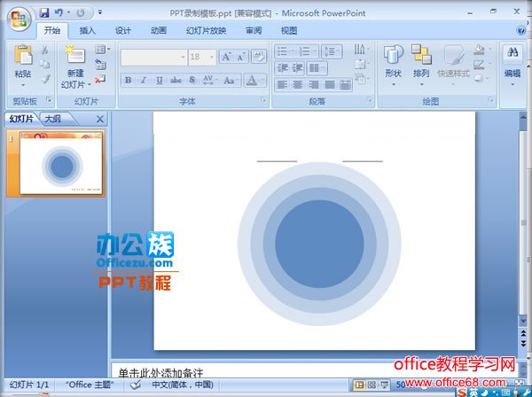532x397 pixels.
Task: Clear all formatting icon
Action: click(259, 57)
